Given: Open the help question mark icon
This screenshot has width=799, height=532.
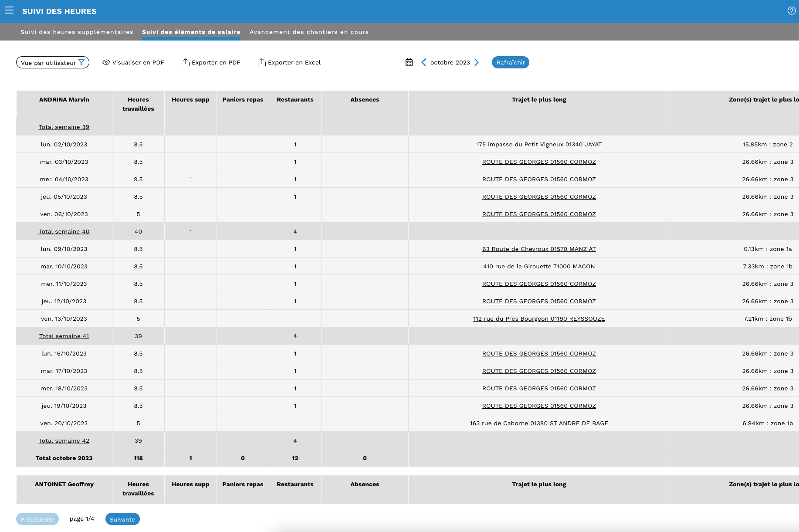Looking at the screenshot, I should tap(792, 11).
